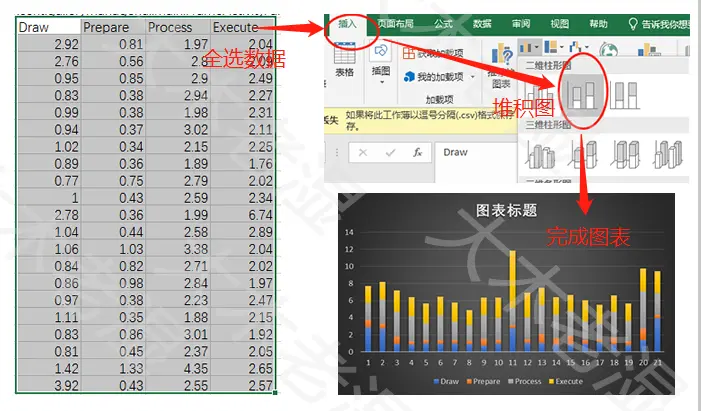
Task: Click the cell containing 1.33
Action: [114, 369]
